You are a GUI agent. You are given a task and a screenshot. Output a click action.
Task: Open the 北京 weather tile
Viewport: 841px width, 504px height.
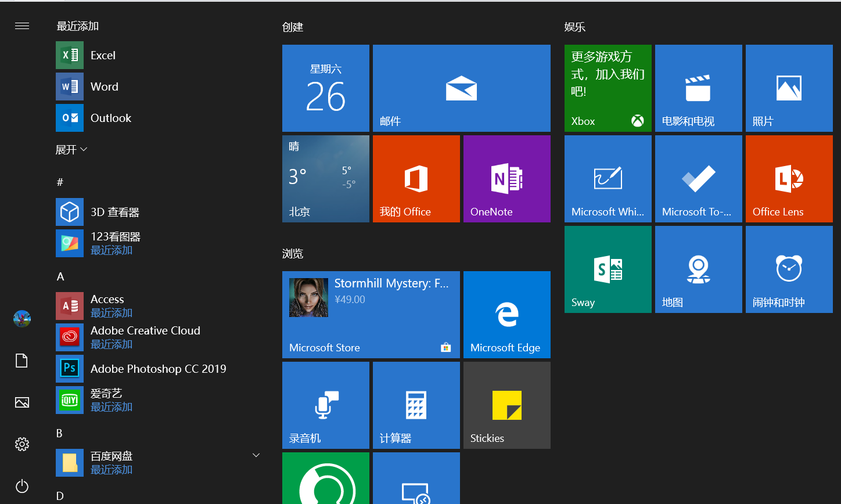pos(326,179)
